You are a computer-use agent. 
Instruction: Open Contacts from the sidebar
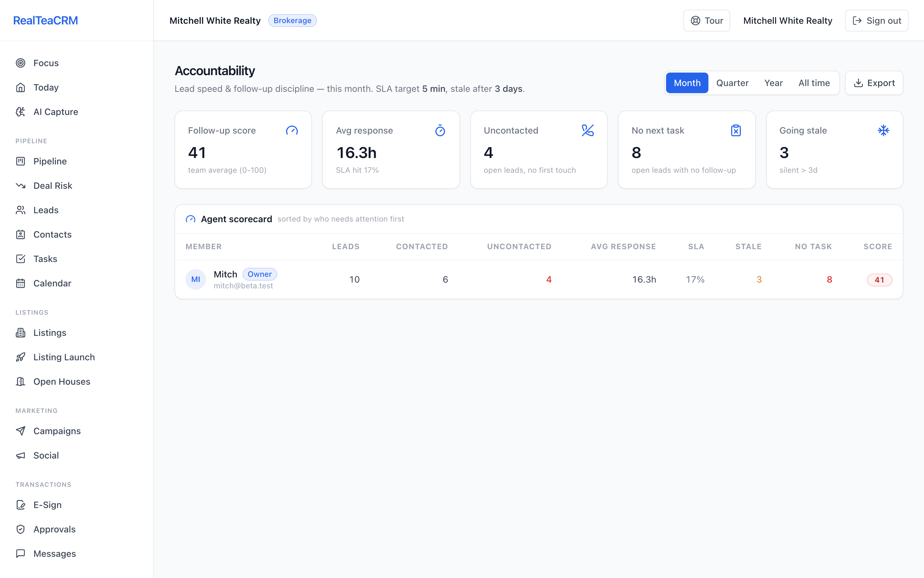(x=76, y=235)
